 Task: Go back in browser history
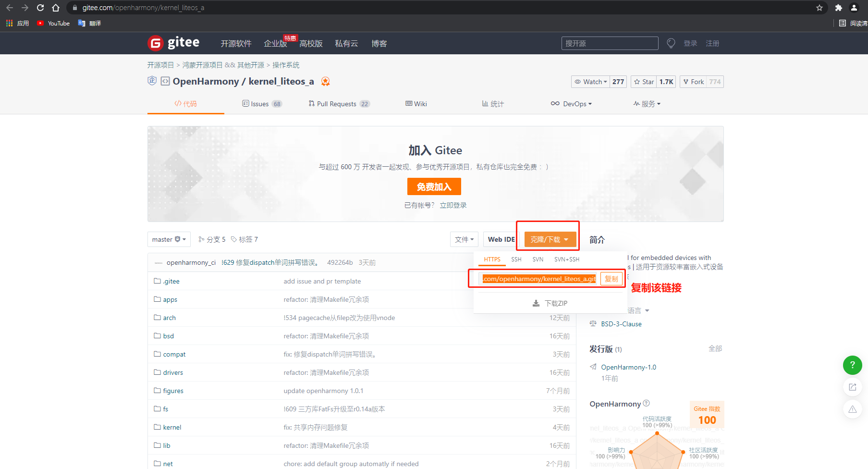tap(10, 8)
